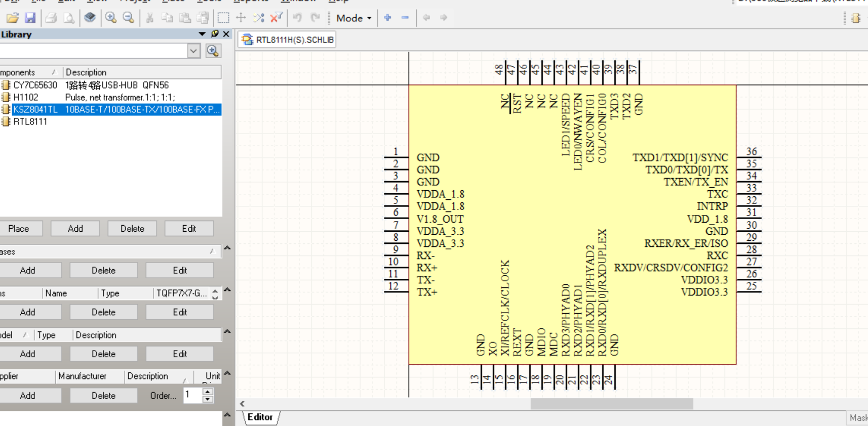The height and width of the screenshot is (426, 868).
Task: Open a document with the folder icon
Action: (13, 18)
